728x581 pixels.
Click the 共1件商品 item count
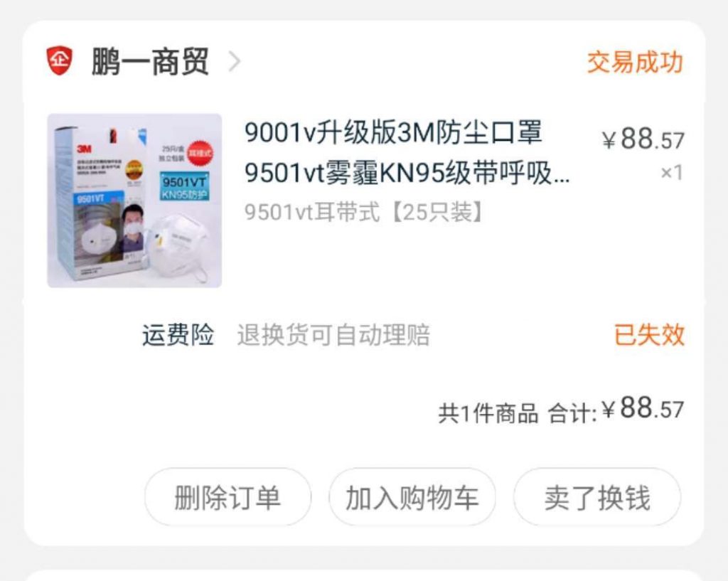click(x=488, y=413)
